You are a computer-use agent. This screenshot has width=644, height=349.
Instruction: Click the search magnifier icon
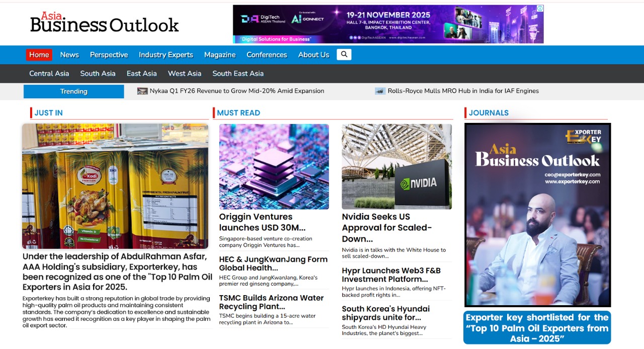tap(344, 54)
